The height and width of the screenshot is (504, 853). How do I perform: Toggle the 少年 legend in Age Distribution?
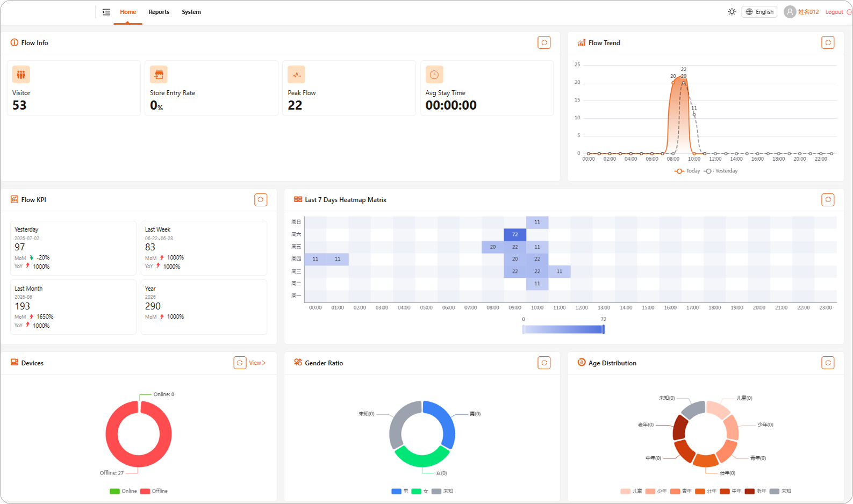(656, 491)
